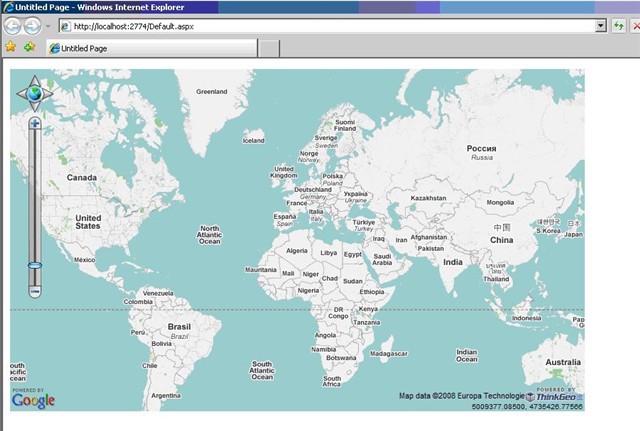Select the Untitled Page tab
This screenshot has width=640, height=431.
tap(152, 48)
